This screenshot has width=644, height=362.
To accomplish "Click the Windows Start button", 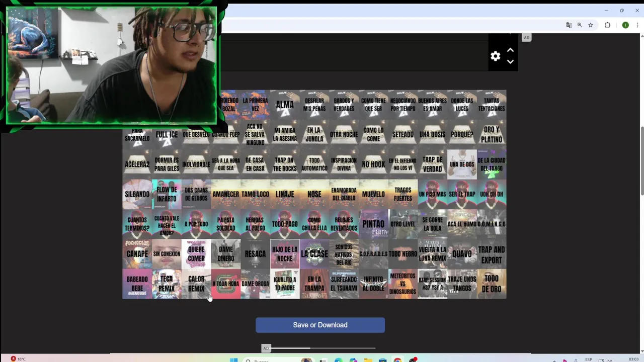I will [x=233, y=360].
